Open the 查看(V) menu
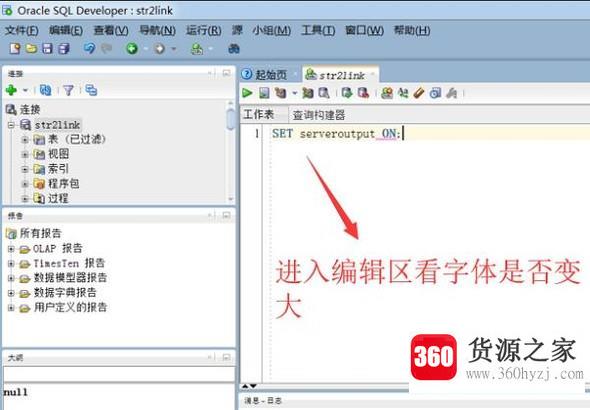 [111, 30]
